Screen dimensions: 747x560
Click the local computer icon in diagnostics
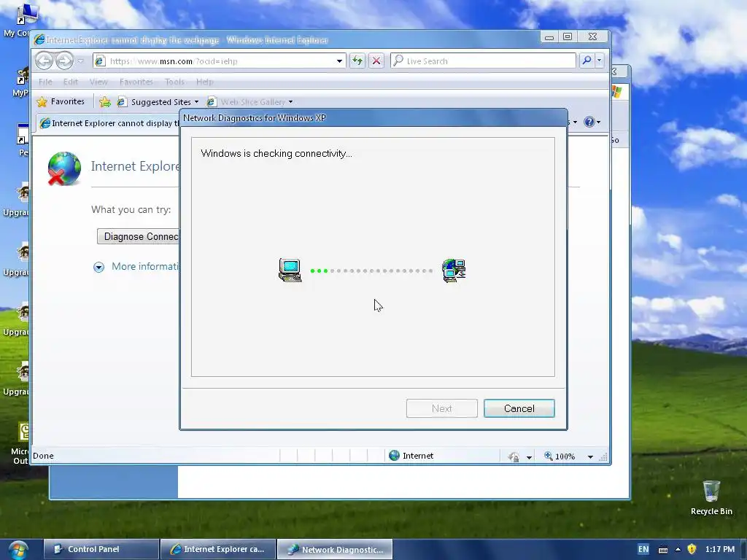pos(290,270)
